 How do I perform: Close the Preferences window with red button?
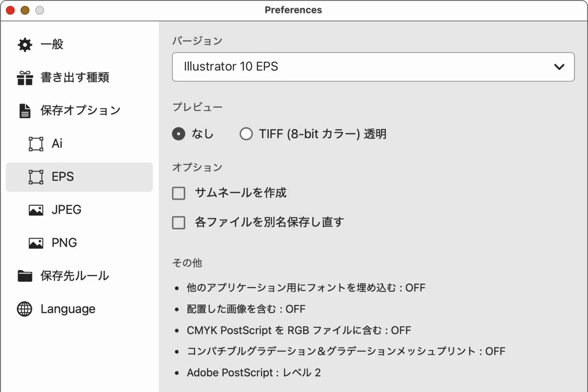pyautogui.click(x=10, y=10)
